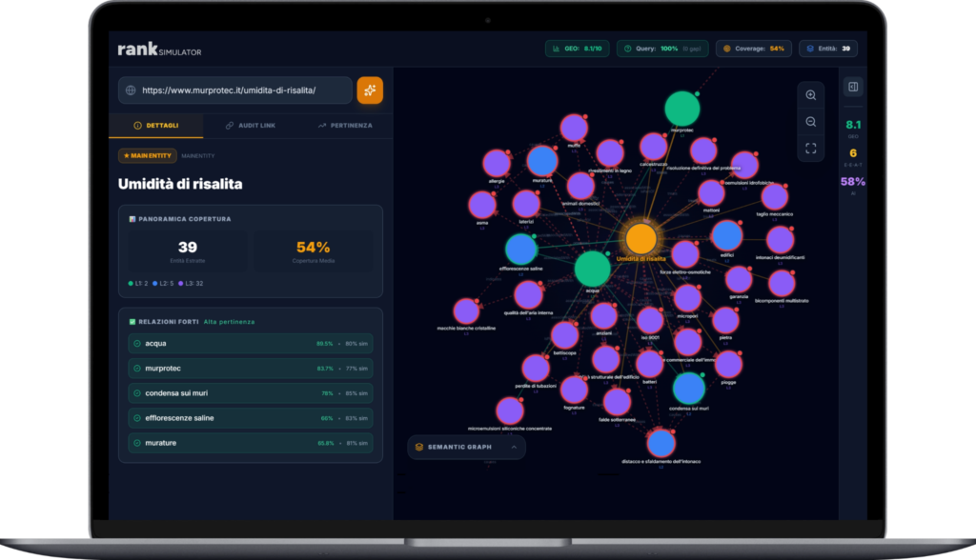Screen dimensions: 976x560
Task: Open the Dettagli tab
Action: (x=155, y=125)
